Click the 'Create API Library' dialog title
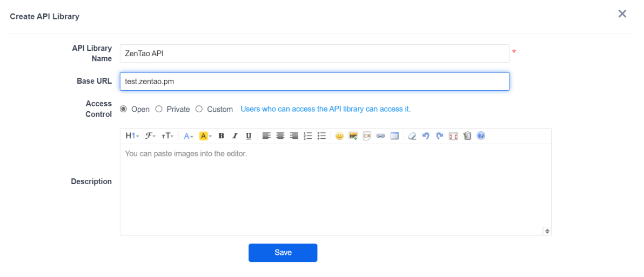This screenshot has width=644, height=277. click(45, 16)
